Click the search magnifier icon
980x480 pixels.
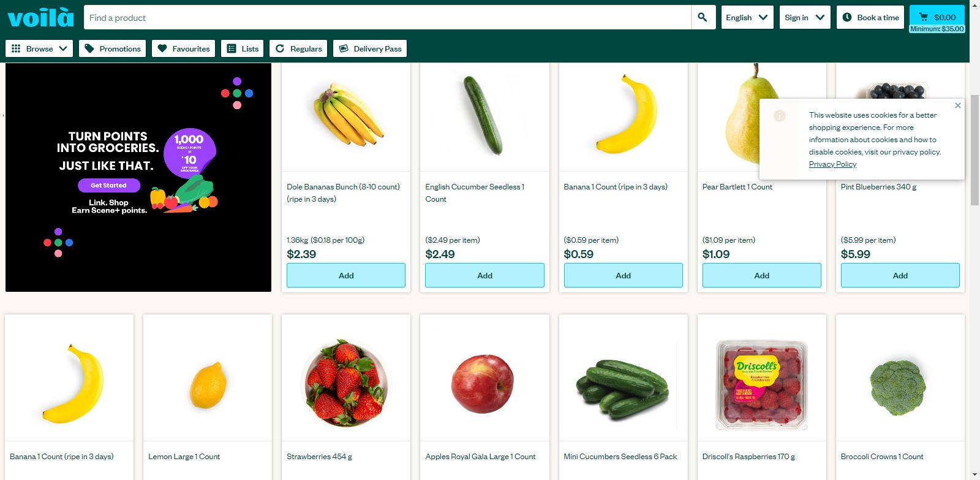[703, 17]
